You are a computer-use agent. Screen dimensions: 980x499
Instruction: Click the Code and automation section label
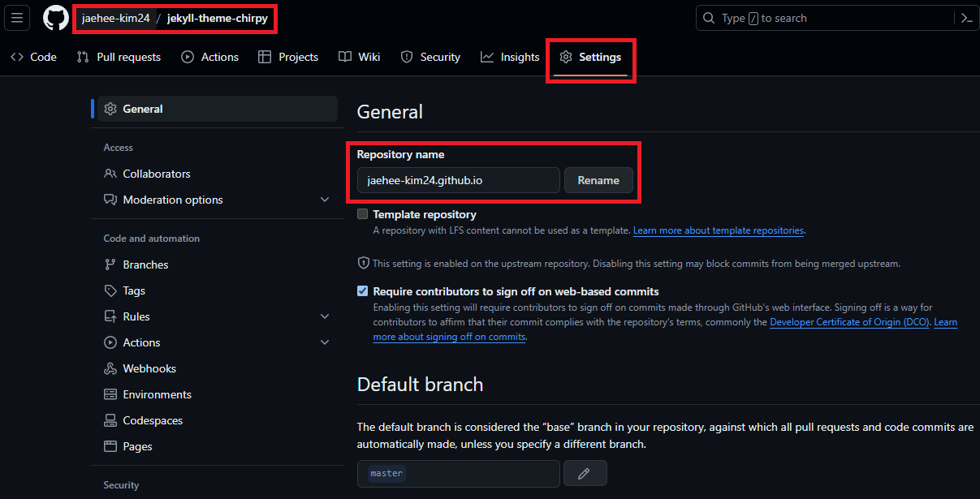coord(152,239)
